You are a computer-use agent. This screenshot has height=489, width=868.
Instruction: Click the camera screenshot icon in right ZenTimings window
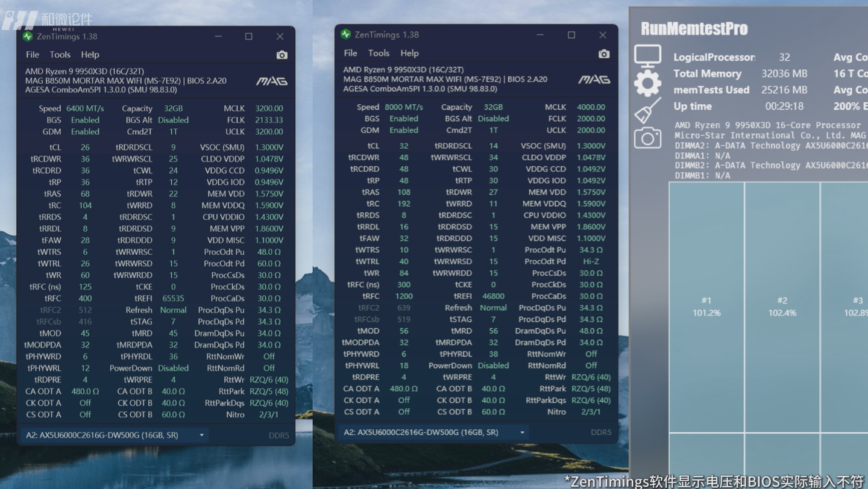604,54
